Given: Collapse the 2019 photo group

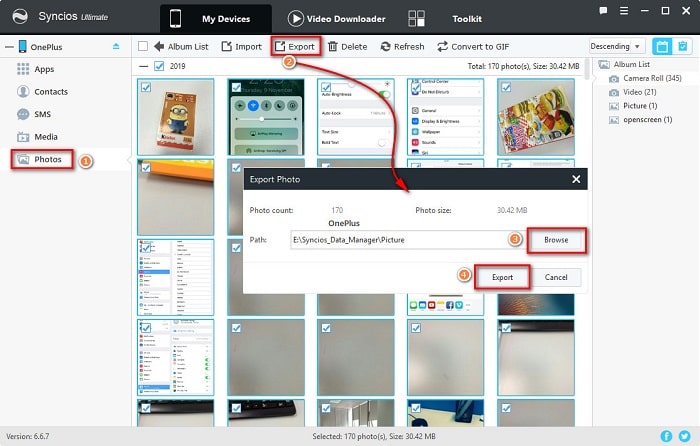Looking at the screenshot, I should pyautogui.click(x=143, y=67).
